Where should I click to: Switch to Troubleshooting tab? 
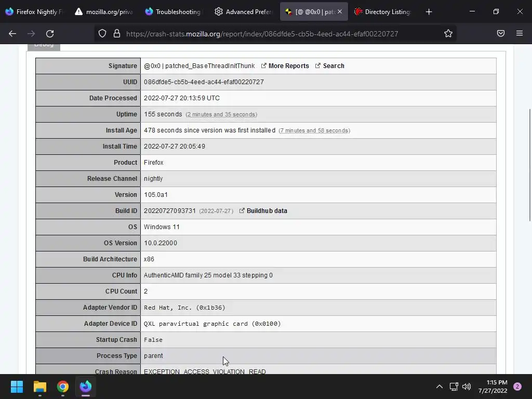point(174,12)
